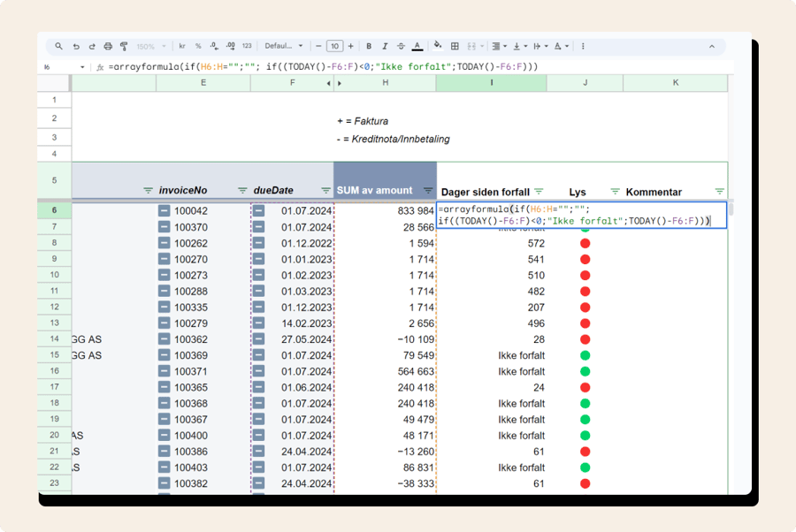The width and height of the screenshot is (796, 532).
Task: Activate the paint format roller icon
Action: (x=124, y=46)
